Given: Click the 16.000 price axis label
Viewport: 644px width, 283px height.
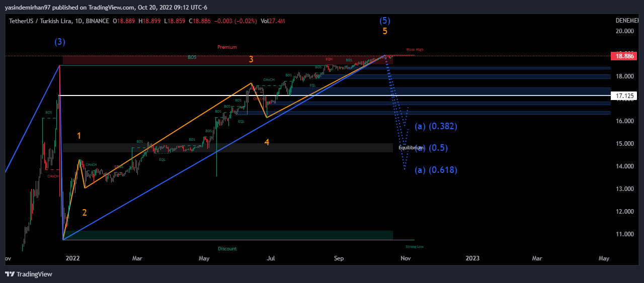Looking at the screenshot, I should (625, 121).
